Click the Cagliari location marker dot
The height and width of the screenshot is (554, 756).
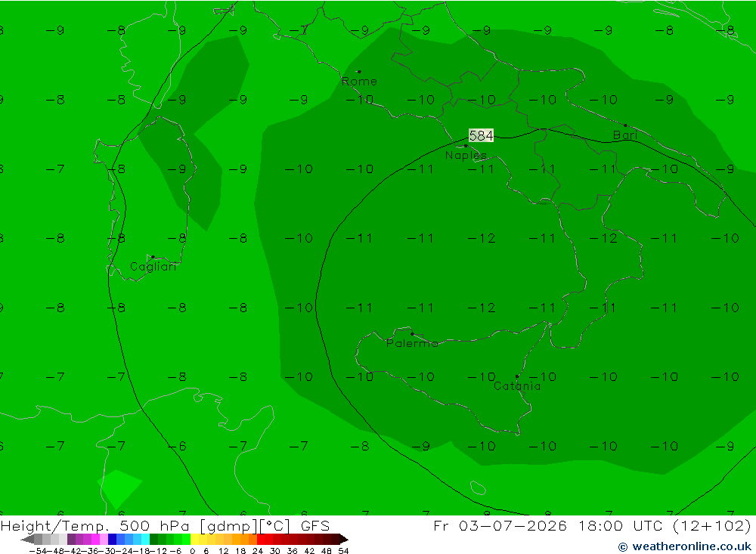(x=153, y=257)
